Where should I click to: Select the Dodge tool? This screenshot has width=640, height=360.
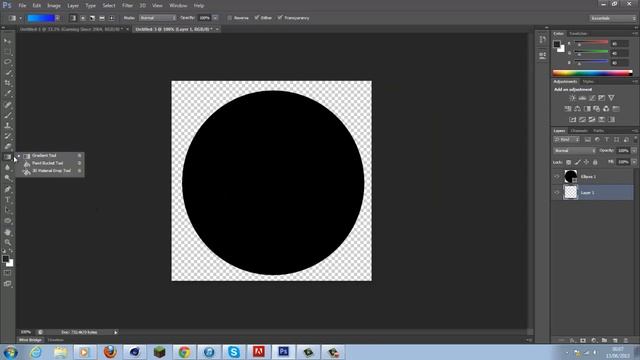pos(7,178)
